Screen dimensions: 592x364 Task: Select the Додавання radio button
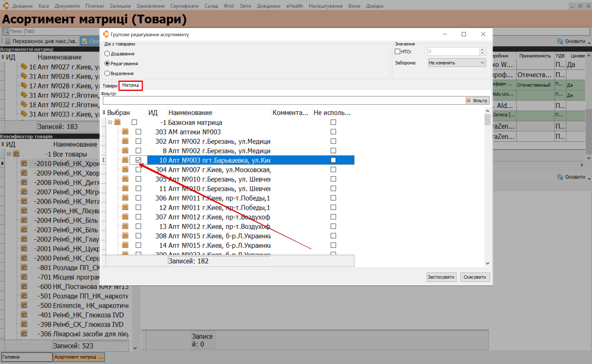[107, 54]
